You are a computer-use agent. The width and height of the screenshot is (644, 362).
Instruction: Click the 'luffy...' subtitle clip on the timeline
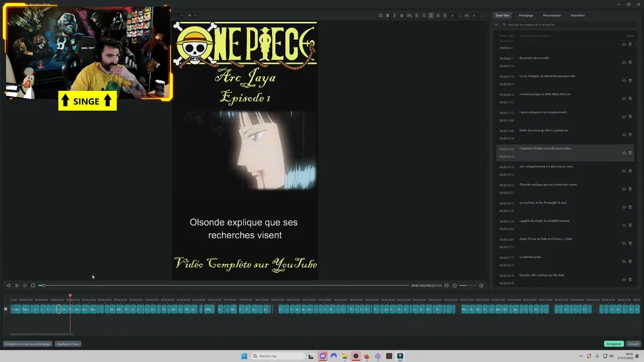point(209,309)
